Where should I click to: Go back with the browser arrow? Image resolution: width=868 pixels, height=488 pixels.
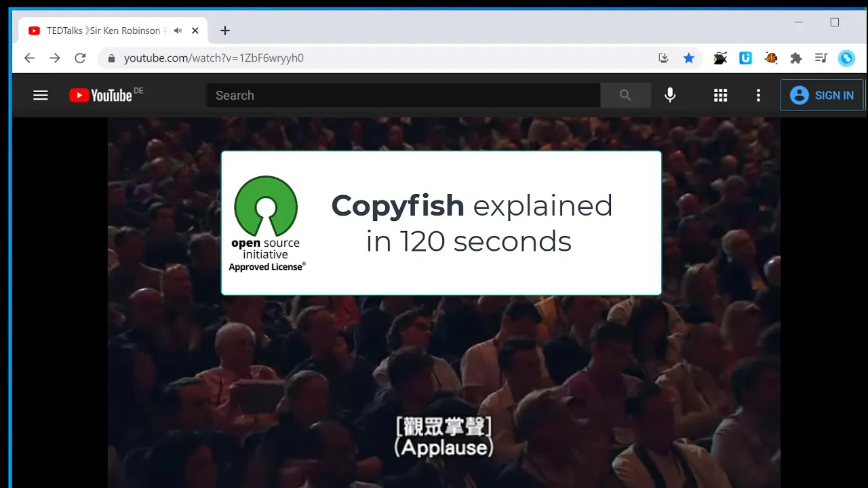(29, 58)
